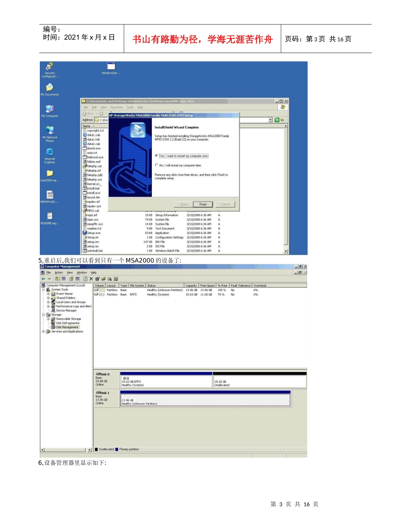Collapse the Storage tree node

pyautogui.click(x=43, y=315)
